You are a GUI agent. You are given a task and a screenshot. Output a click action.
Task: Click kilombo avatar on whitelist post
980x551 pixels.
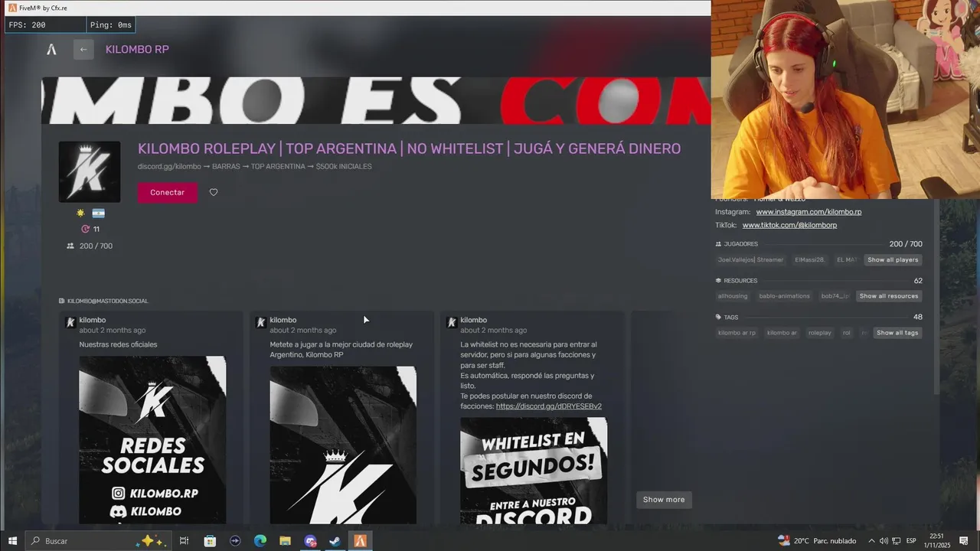(x=452, y=323)
